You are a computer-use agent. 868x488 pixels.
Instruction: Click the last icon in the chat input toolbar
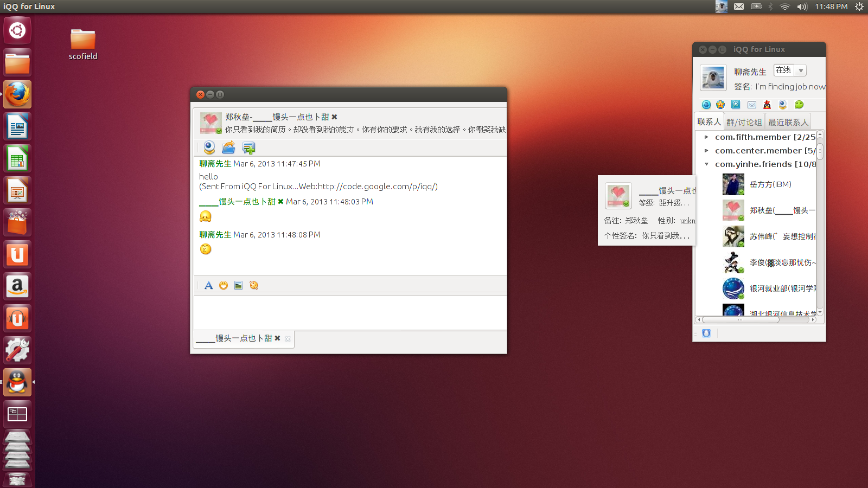[x=253, y=285]
